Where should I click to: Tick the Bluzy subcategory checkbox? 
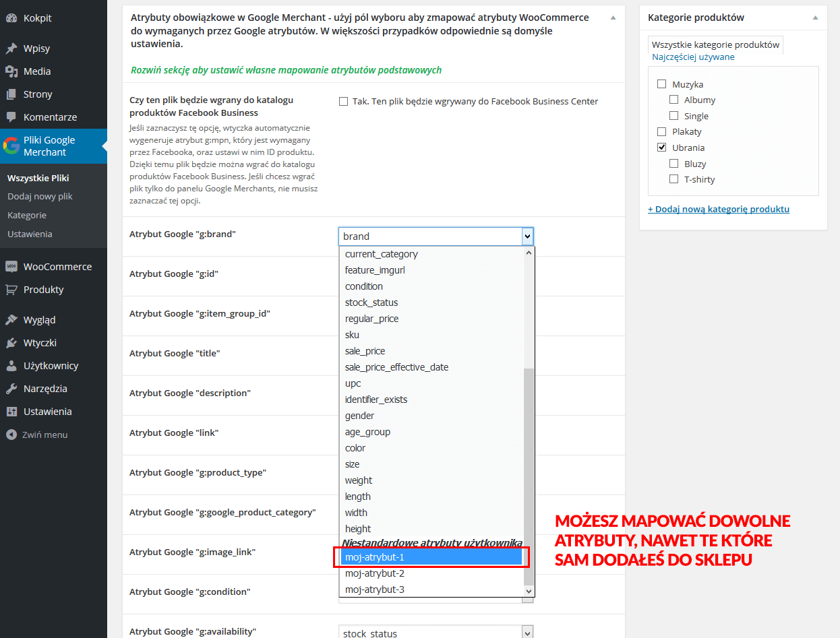point(673,164)
